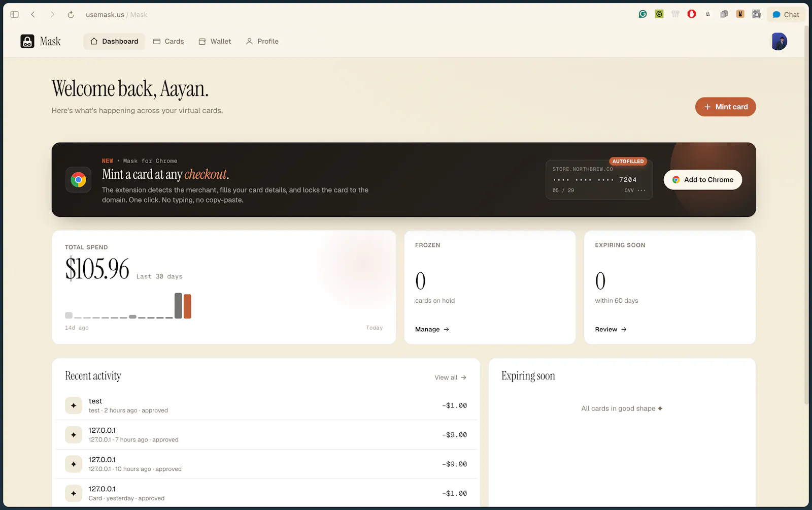The image size is (812, 510).
Task: Select the -$1.00 amount on test row
Action: pyautogui.click(x=454, y=405)
